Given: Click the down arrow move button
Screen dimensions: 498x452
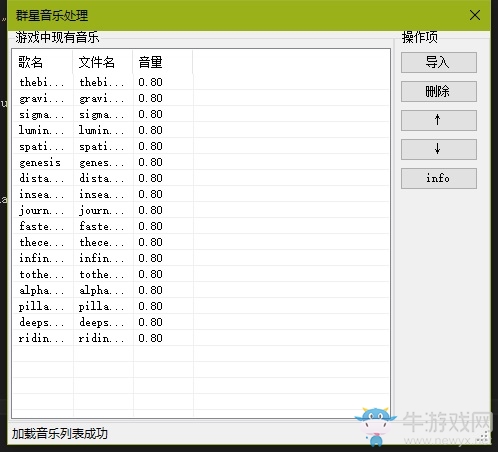Looking at the screenshot, I should pyautogui.click(x=439, y=149).
